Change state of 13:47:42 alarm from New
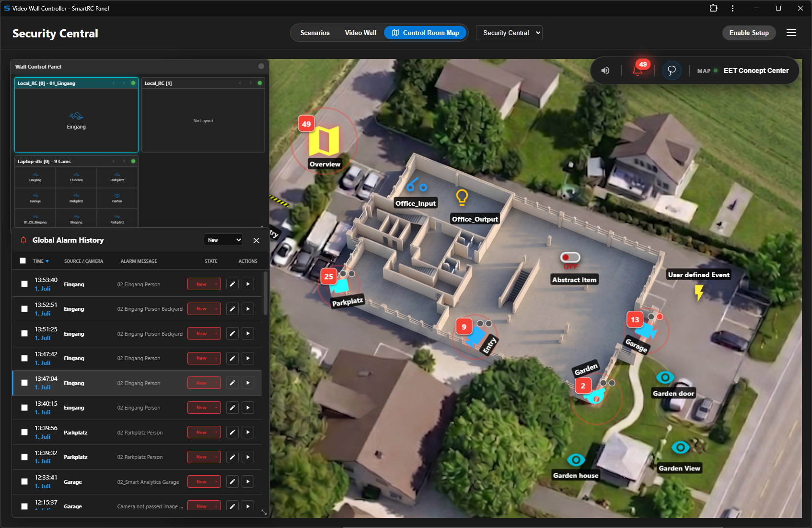Image resolution: width=812 pixels, height=528 pixels. click(204, 358)
